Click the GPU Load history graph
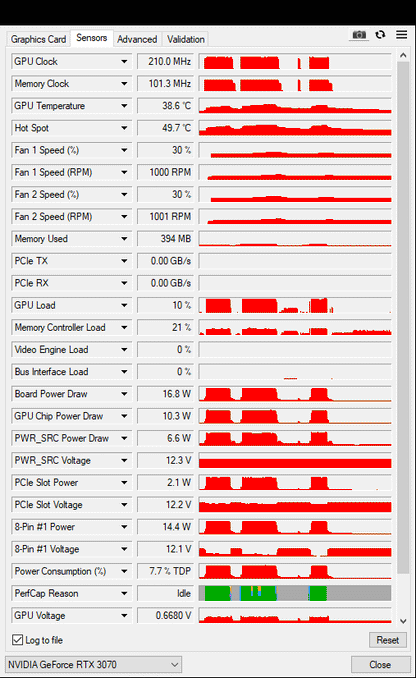This screenshot has width=416, height=678. click(295, 305)
